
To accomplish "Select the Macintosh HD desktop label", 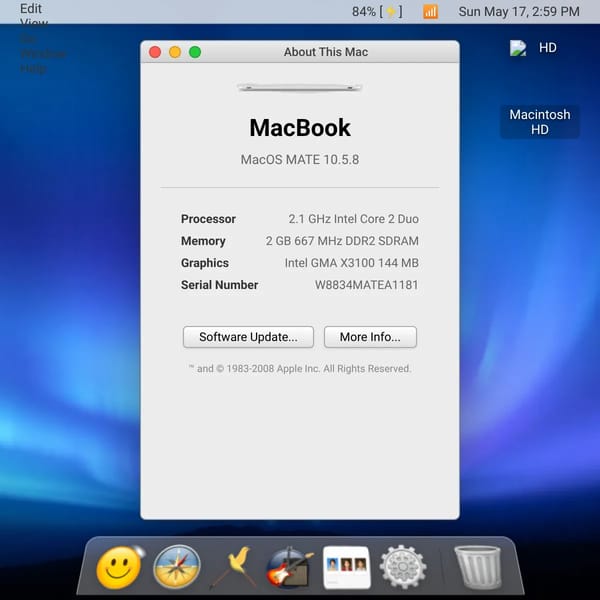I will click(540, 122).
